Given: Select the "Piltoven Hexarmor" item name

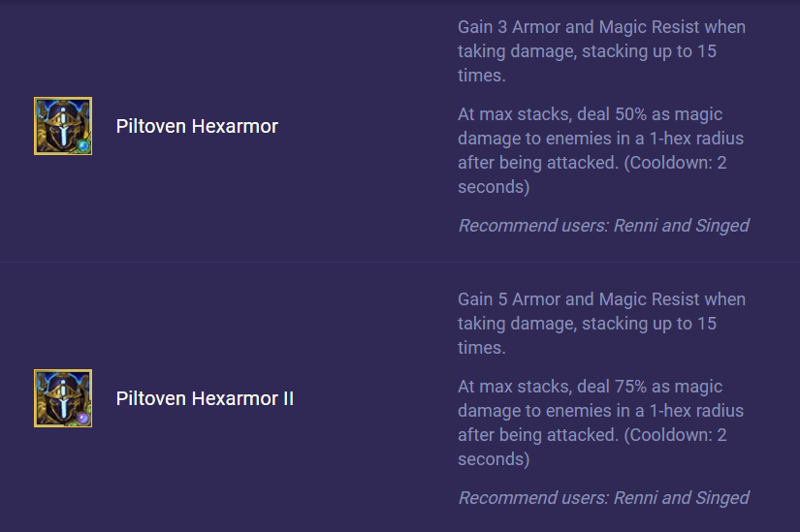Looking at the screenshot, I should 197,126.
